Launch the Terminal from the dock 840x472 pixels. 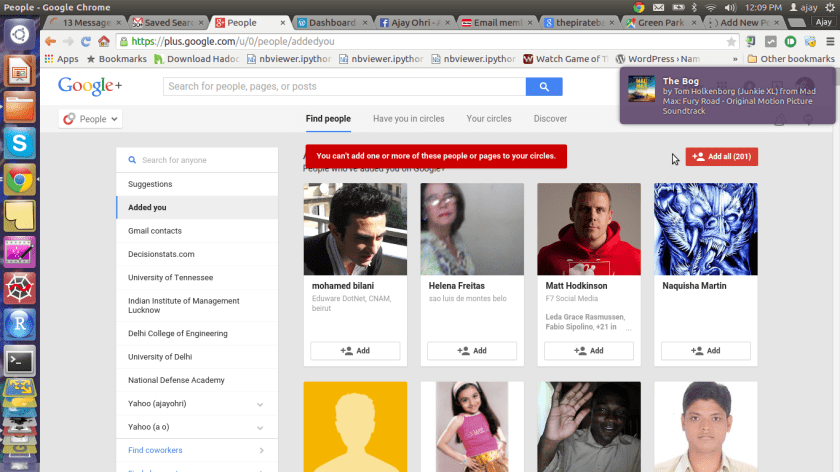point(19,360)
